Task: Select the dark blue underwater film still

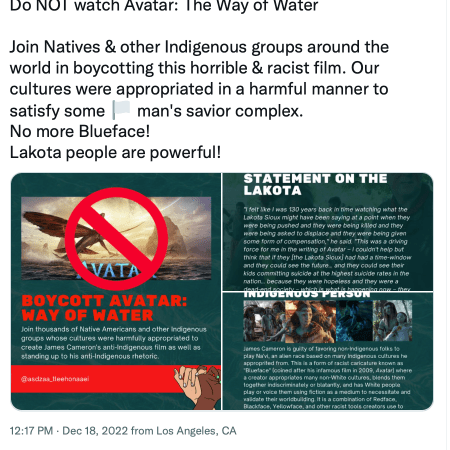Action: pos(354,321)
